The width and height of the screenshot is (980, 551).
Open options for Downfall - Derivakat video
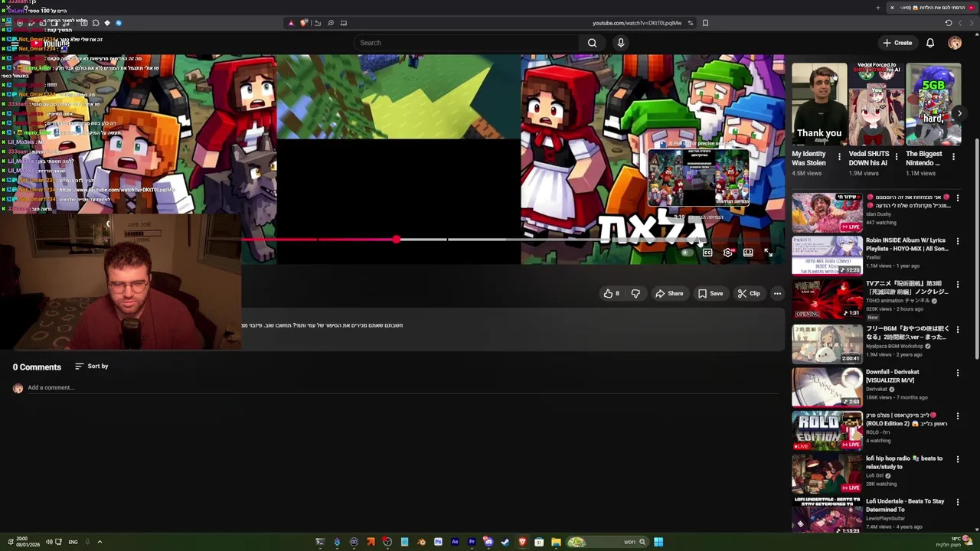coord(957,373)
